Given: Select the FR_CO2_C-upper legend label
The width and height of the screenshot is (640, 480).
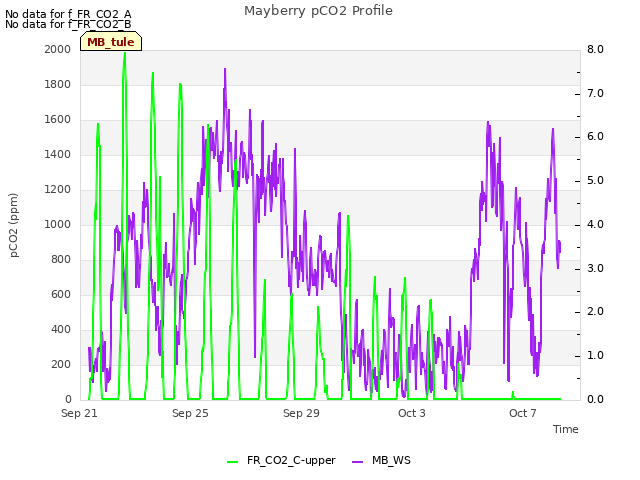Looking at the screenshot, I should coord(291,460).
